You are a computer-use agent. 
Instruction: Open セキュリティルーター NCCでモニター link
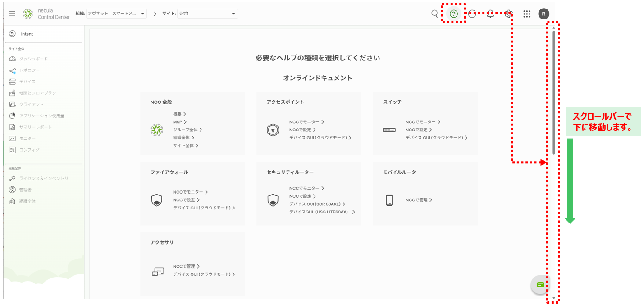coord(306,188)
